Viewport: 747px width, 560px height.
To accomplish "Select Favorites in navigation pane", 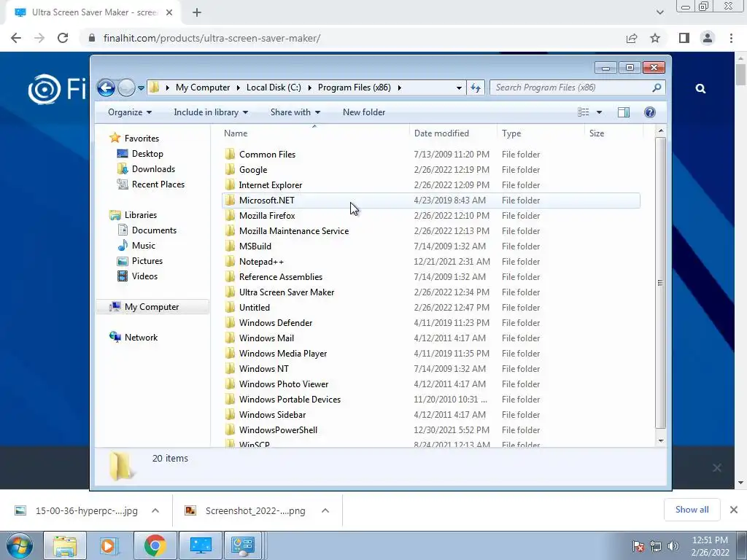I will click(142, 138).
